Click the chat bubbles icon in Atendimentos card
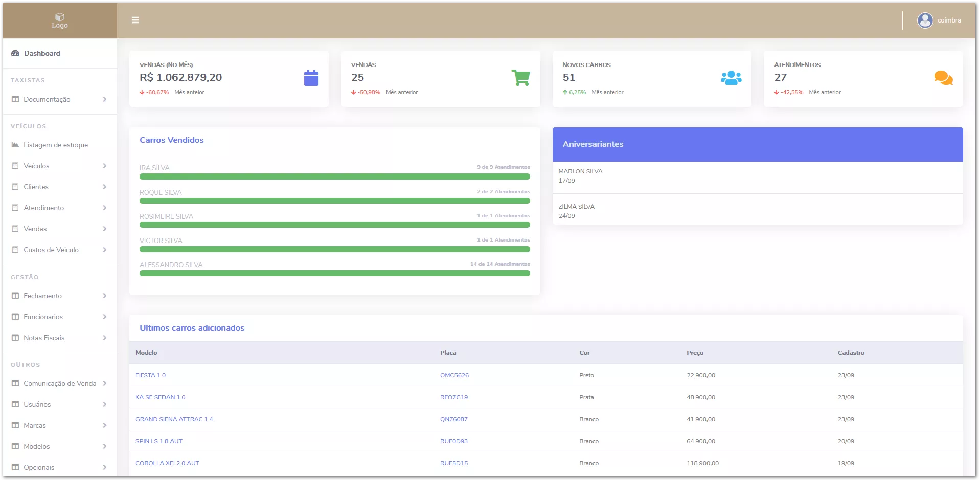The height and width of the screenshot is (481, 980). tap(943, 78)
